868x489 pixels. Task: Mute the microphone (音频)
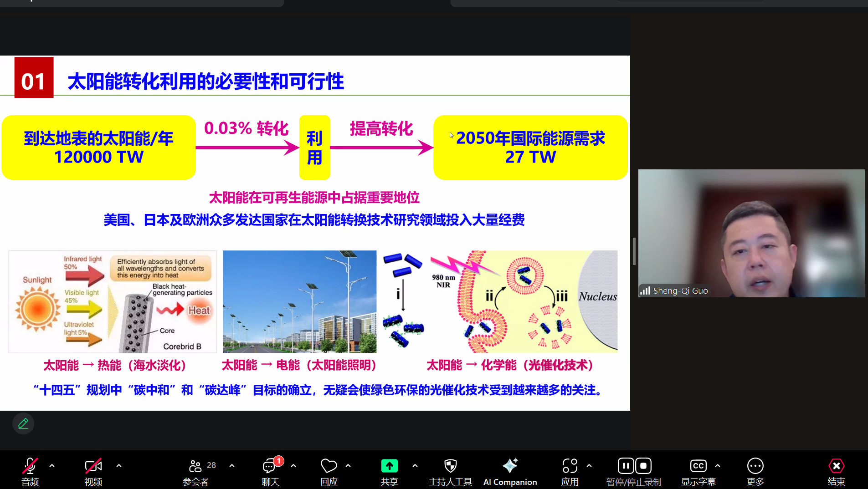[29, 466]
